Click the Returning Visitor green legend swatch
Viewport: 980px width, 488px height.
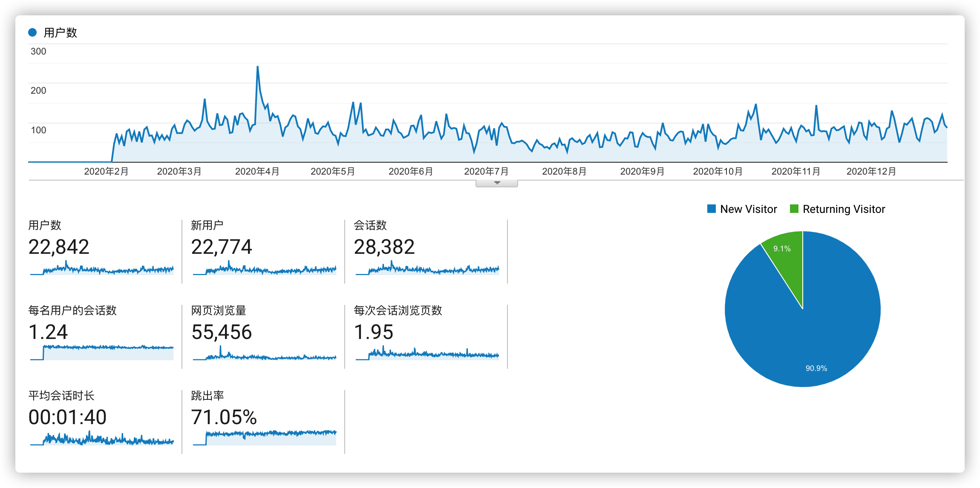click(x=794, y=209)
